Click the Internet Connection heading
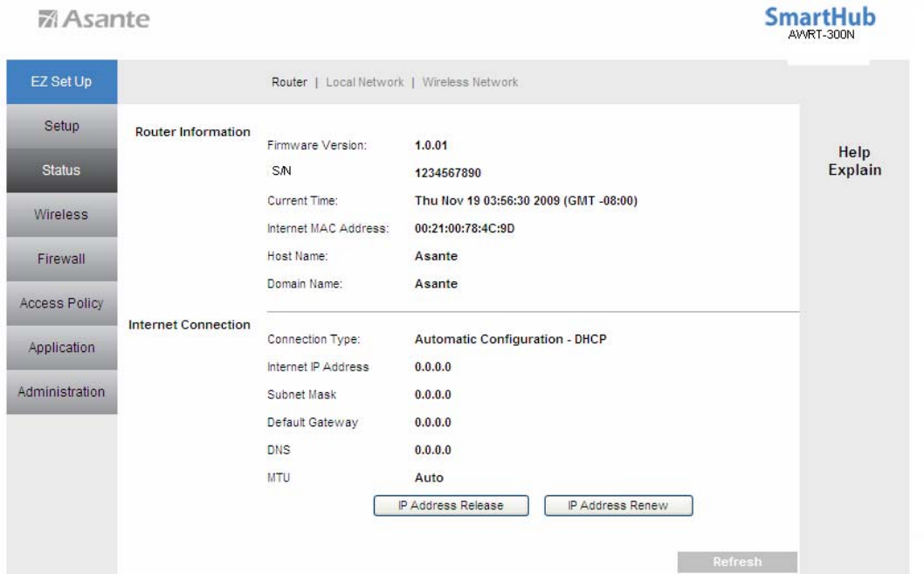This screenshot has height=574, width=924. tap(190, 324)
